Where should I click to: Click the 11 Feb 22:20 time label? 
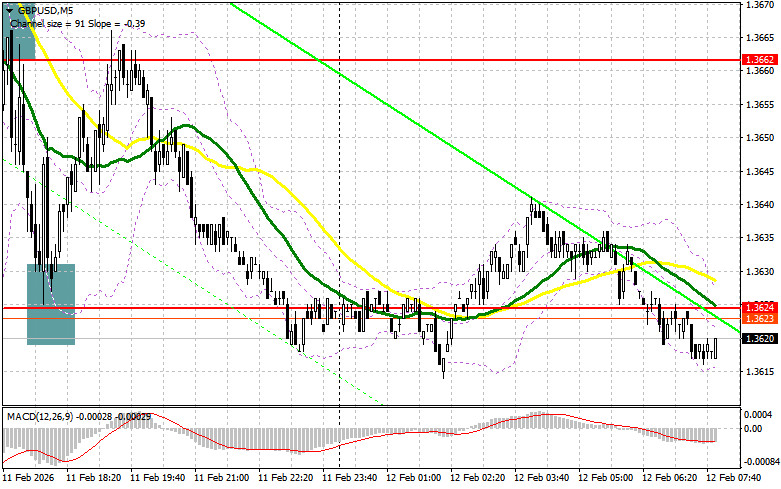pyautogui.click(x=285, y=478)
